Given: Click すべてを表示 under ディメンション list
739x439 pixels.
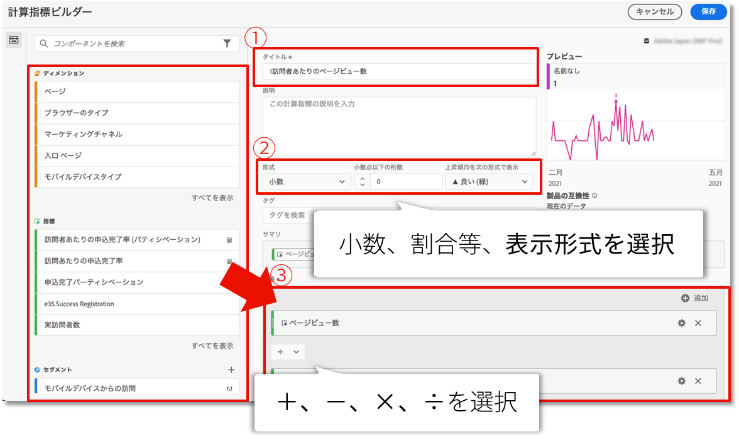Looking at the screenshot, I should click(212, 199).
